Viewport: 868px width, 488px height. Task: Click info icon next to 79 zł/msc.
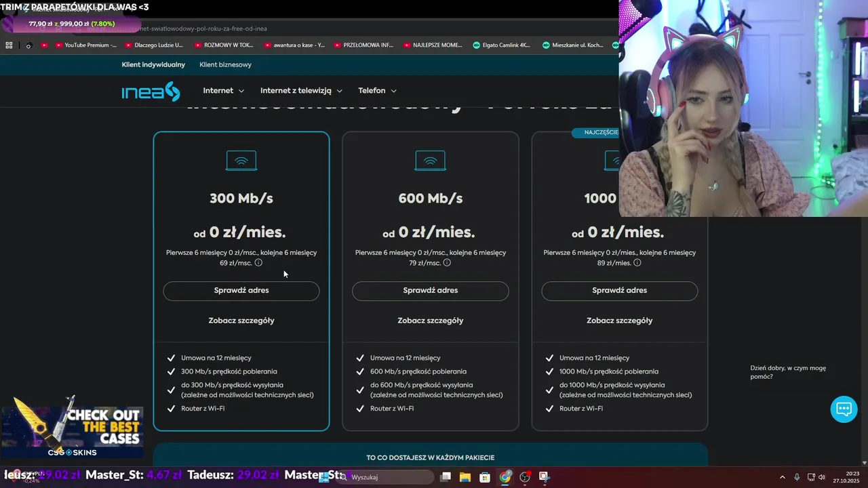tap(448, 262)
